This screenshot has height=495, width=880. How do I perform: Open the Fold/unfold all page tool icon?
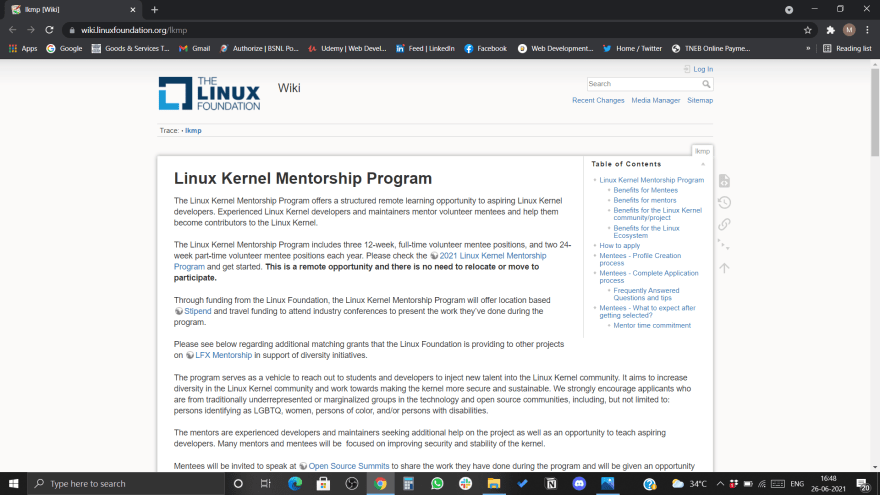[x=724, y=245]
